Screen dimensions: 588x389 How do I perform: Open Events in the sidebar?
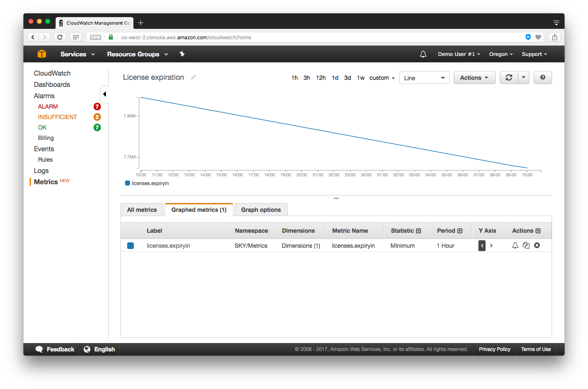(44, 149)
